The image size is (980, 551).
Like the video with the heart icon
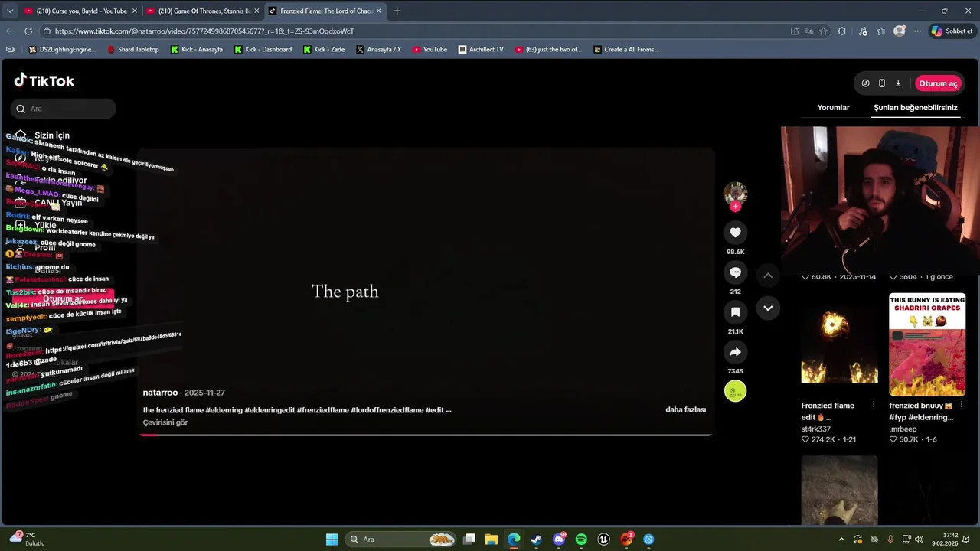point(735,233)
